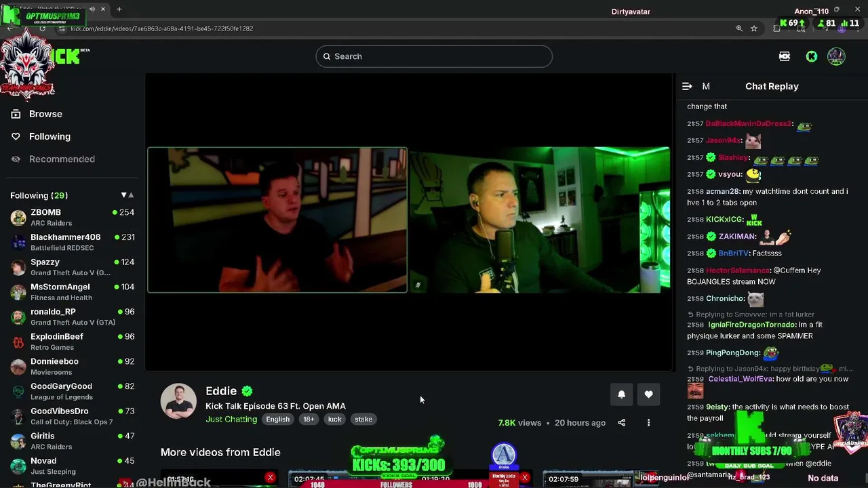Open the three-dot more options menu

coord(648,422)
